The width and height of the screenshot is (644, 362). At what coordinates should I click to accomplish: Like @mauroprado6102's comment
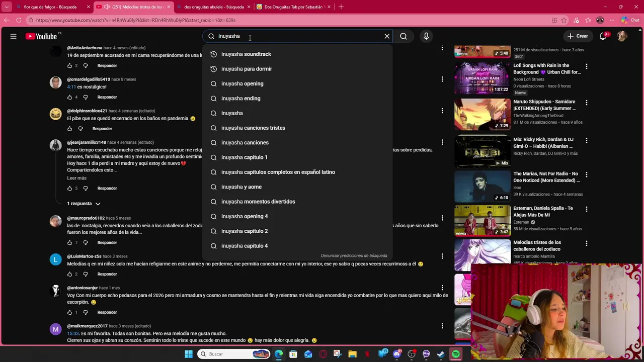point(69,242)
